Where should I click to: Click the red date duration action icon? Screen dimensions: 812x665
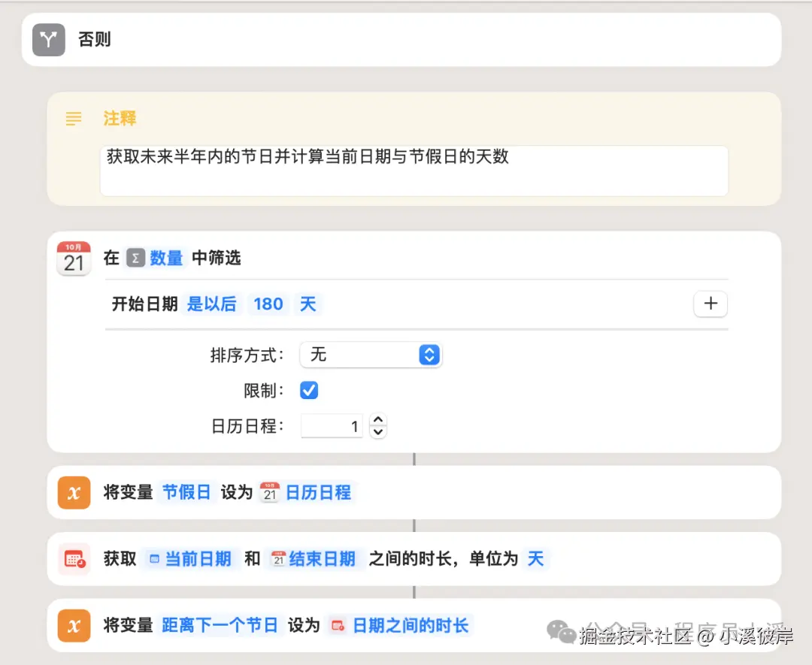click(x=73, y=559)
